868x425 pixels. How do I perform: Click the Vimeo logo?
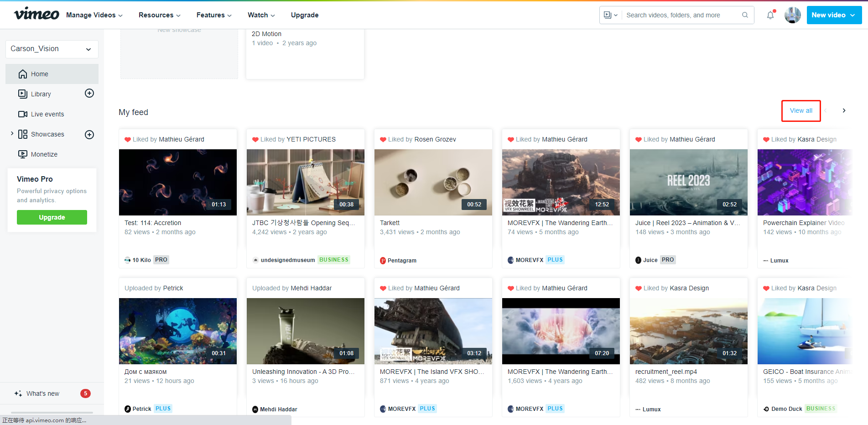36,14
